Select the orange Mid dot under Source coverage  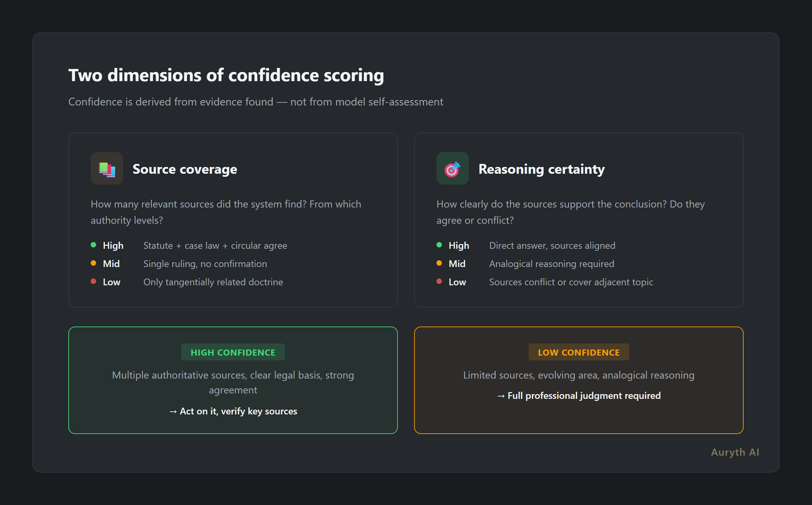point(94,263)
